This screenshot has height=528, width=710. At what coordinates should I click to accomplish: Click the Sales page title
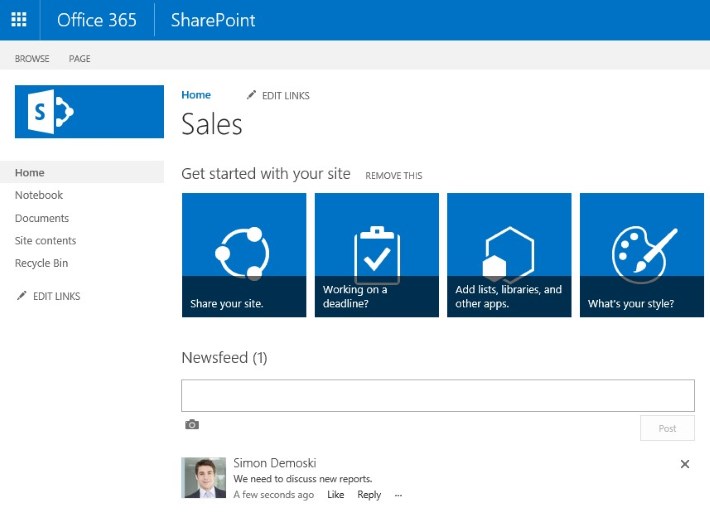212,124
